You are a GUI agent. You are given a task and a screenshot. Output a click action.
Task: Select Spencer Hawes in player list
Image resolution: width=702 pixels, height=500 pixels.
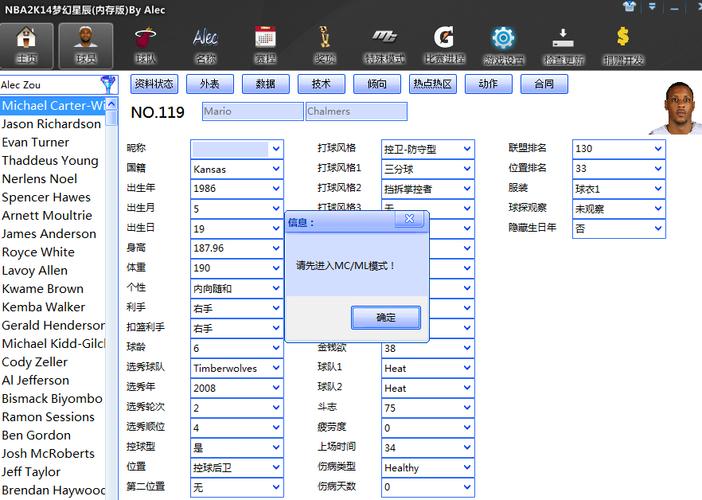[x=53, y=197]
